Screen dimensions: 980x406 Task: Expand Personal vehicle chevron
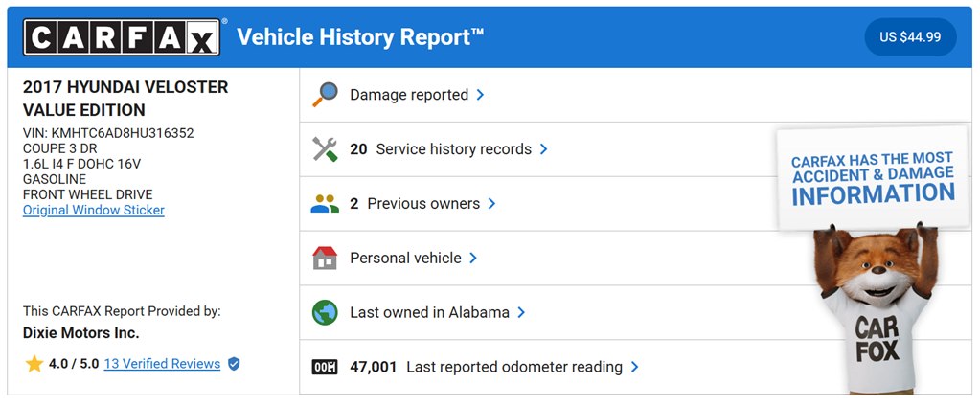[x=473, y=258]
